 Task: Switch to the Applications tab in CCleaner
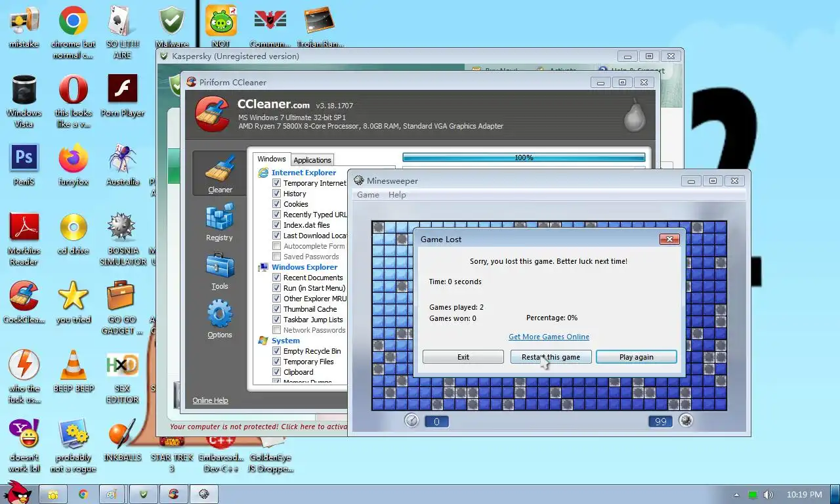coord(312,160)
